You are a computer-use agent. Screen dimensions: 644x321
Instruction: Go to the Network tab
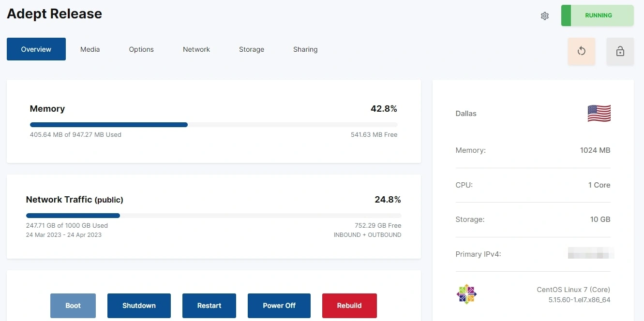(x=196, y=49)
